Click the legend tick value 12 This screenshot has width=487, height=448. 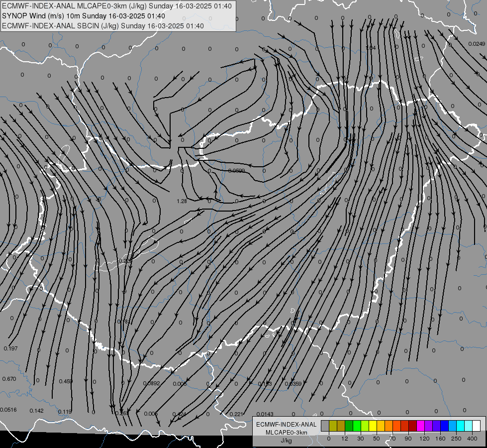pos(345,439)
